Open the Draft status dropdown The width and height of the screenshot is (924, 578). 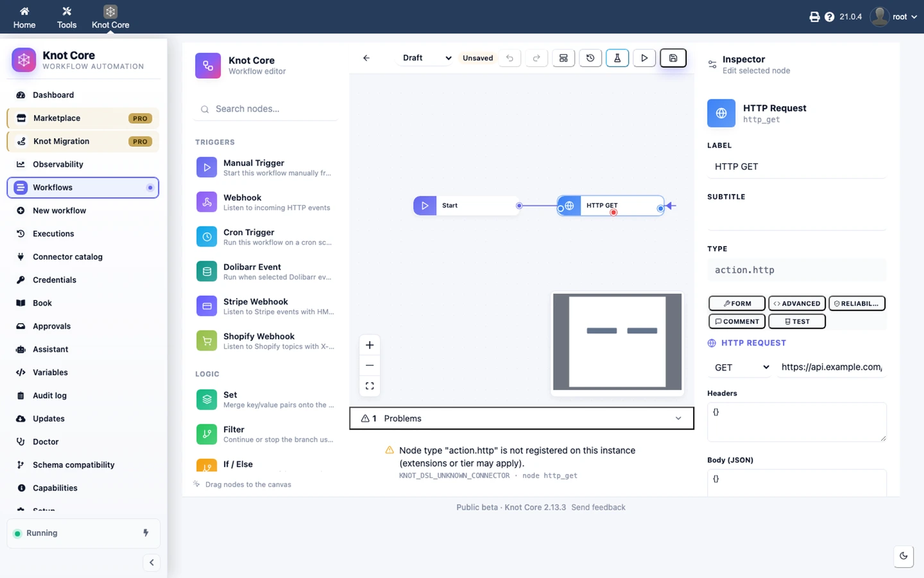click(426, 58)
